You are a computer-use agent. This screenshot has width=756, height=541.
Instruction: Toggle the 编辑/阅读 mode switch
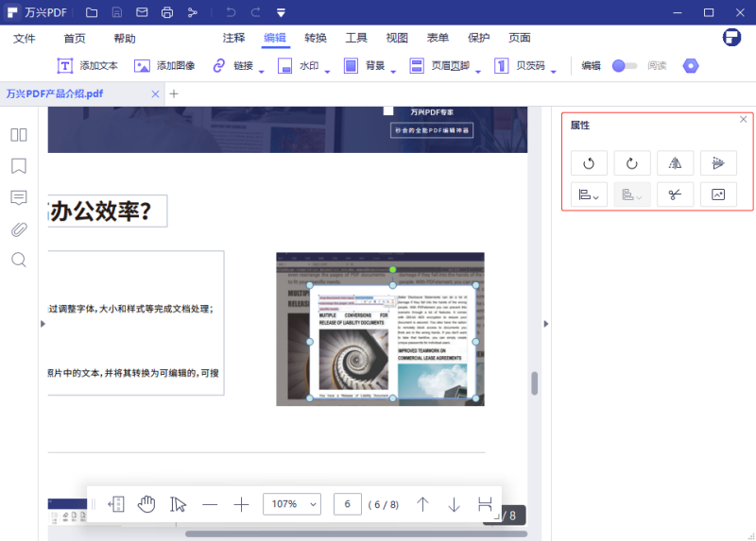point(625,65)
